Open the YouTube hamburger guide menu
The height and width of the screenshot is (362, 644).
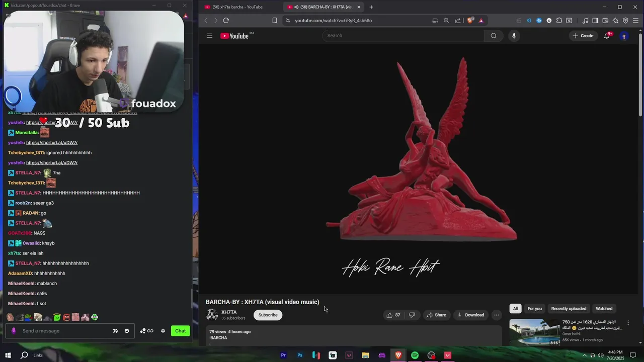click(x=209, y=36)
